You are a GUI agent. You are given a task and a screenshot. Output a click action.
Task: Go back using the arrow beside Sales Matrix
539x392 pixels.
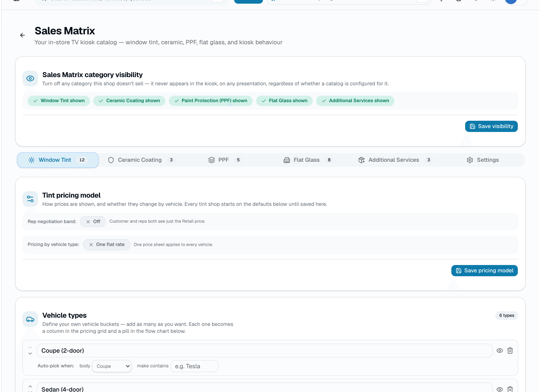[x=22, y=35]
